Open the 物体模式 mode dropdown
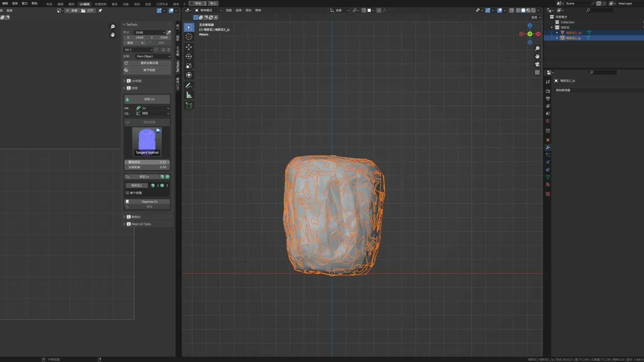The width and height of the screenshot is (644, 362). point(208,10)
